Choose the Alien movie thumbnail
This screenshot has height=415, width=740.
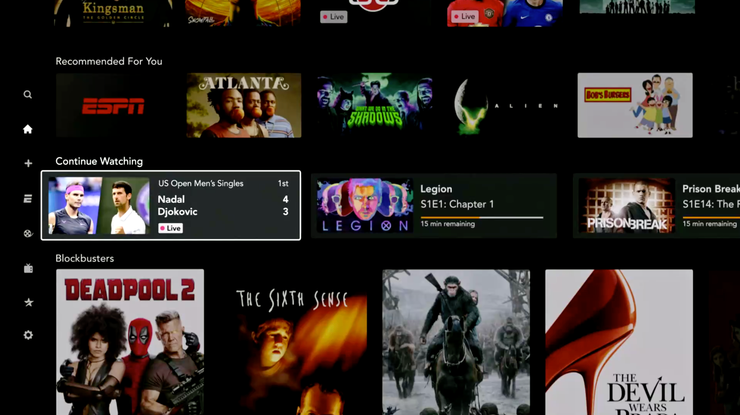pos(504,105)
